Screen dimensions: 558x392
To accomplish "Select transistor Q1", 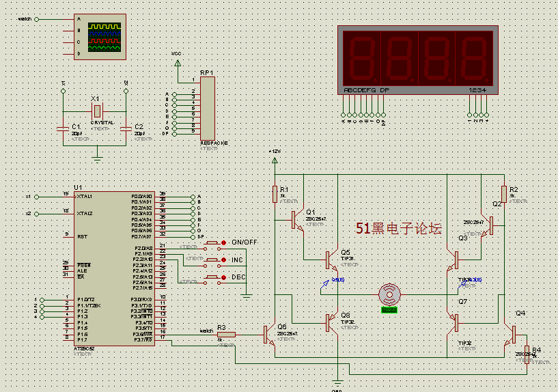I will click(298, 221).
